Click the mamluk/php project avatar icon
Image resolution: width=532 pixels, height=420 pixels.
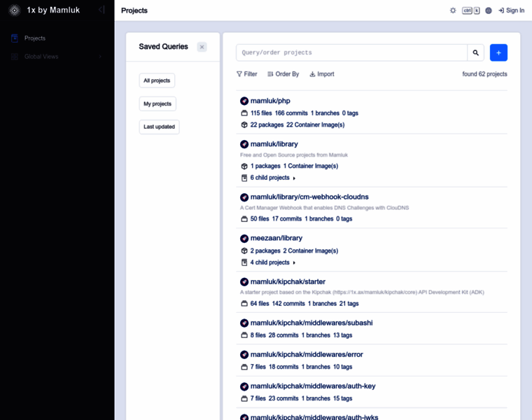(x=244, y=101)
